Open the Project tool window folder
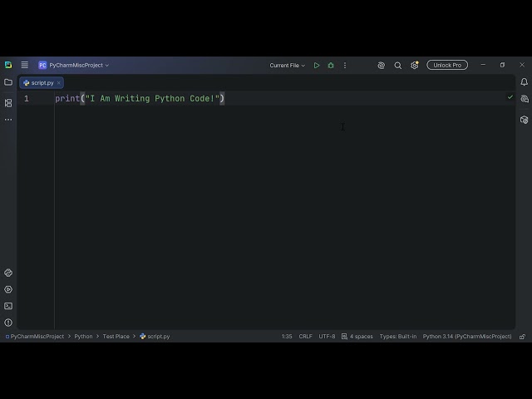Viewport: 532px width, 399px height. pyautogui.click(x=8, y=82)
